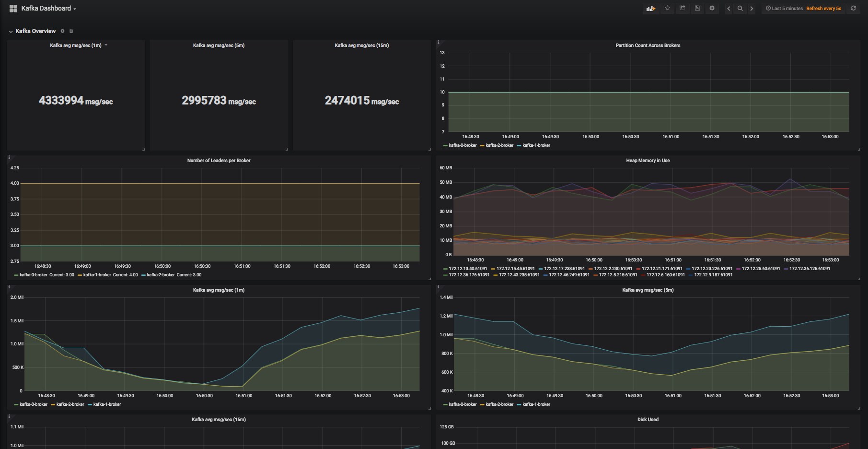868x449 pixels.
Task: Open dashboard settings gear in top toolbar
Action: point(712,8)
